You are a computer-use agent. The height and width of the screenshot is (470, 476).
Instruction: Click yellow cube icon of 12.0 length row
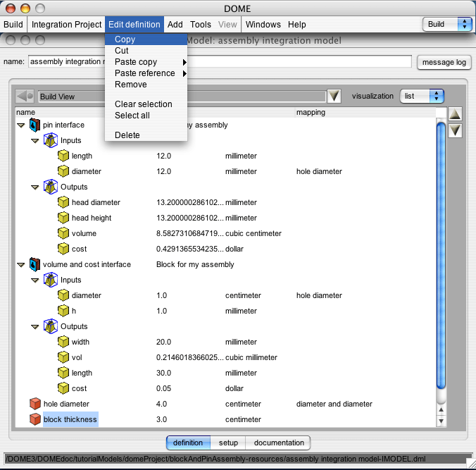point(63,156)
